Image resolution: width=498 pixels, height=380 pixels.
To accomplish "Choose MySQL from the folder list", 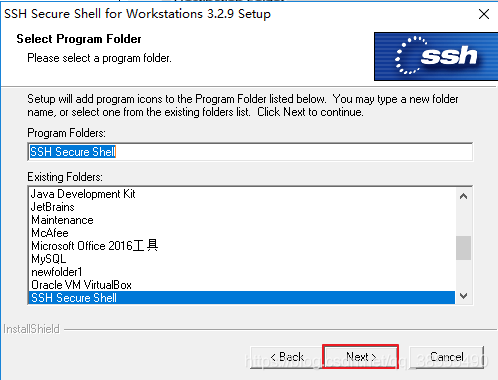I will tap(242, 259).
